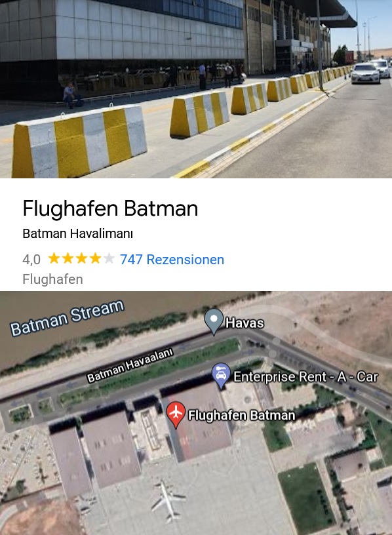Open the 747 Rezensionen reviews link
392x535 pixels.
click(x=172, y=260)
